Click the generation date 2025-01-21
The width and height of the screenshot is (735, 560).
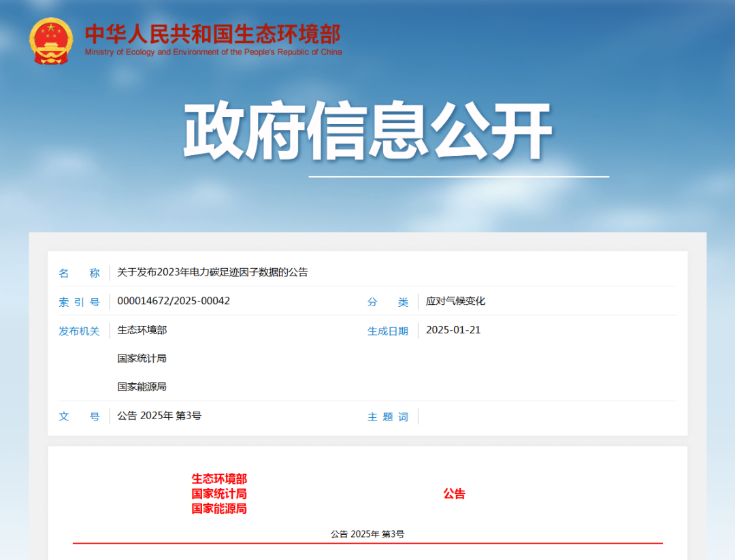453,330
